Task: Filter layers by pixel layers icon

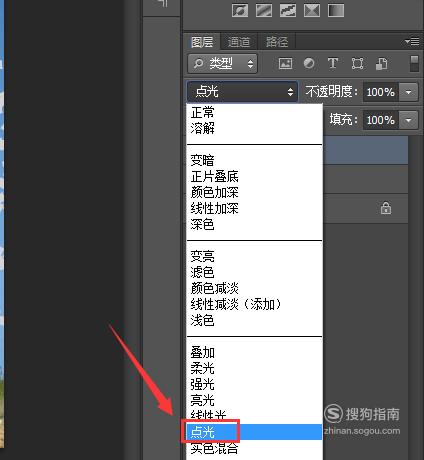Action: tap(285, 63)
